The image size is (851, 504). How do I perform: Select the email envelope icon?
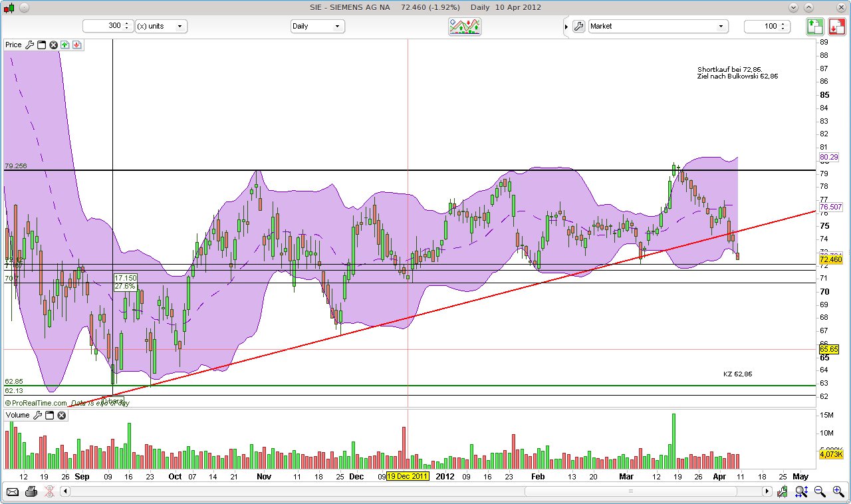(12, 492)
